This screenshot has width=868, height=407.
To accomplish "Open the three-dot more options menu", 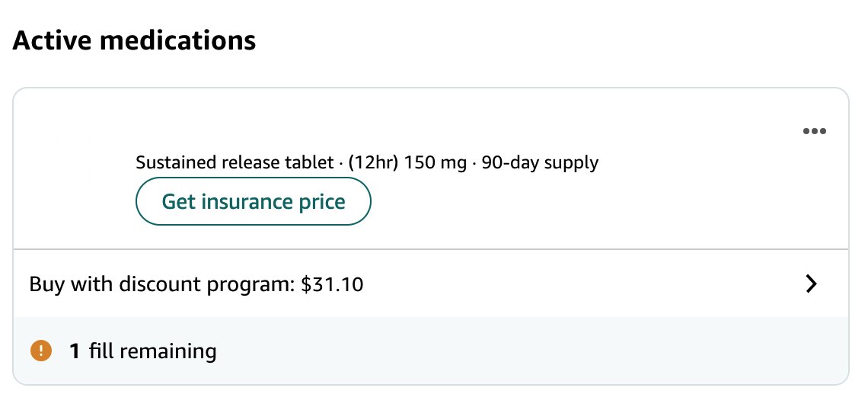I will 814,131.
